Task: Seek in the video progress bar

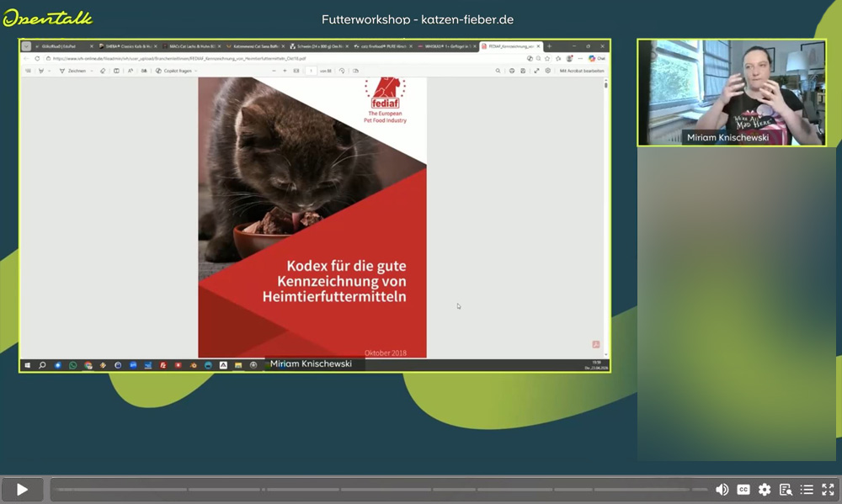Action: click(x=381, y=490)
